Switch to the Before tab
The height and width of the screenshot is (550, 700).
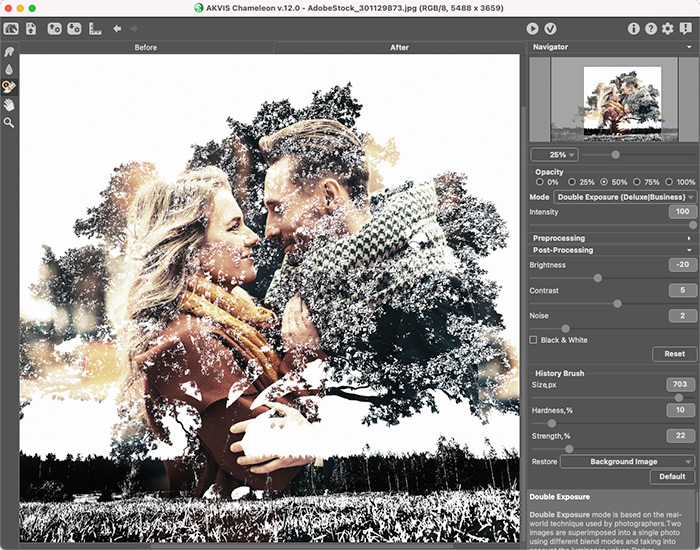(145, 48)
